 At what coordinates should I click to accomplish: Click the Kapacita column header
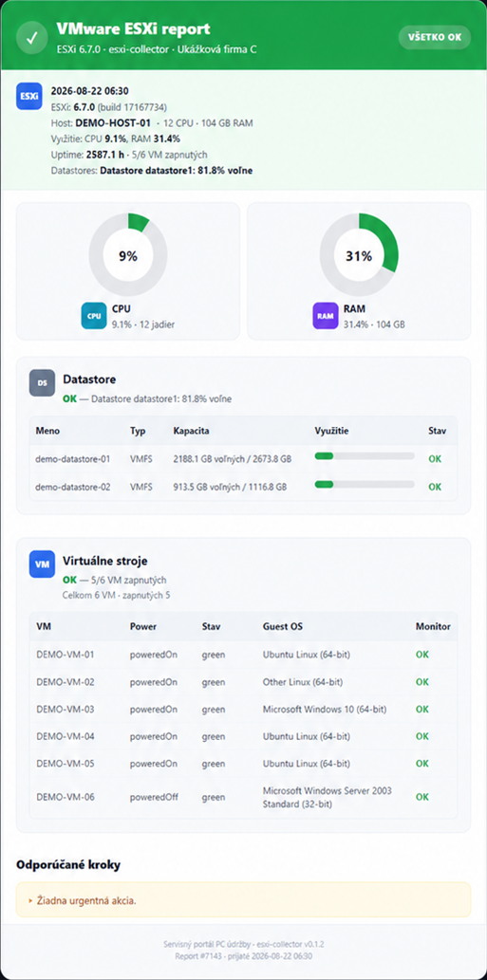(x=192, y=431)
